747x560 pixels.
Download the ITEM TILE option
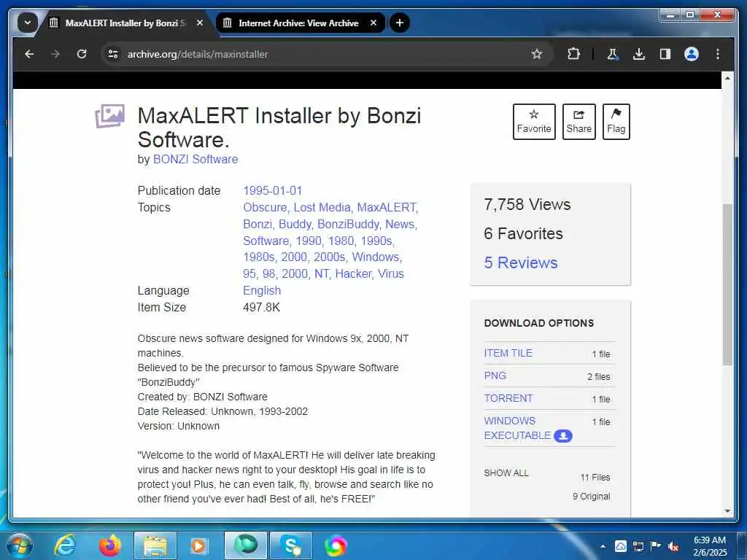[x=508, y=353]
